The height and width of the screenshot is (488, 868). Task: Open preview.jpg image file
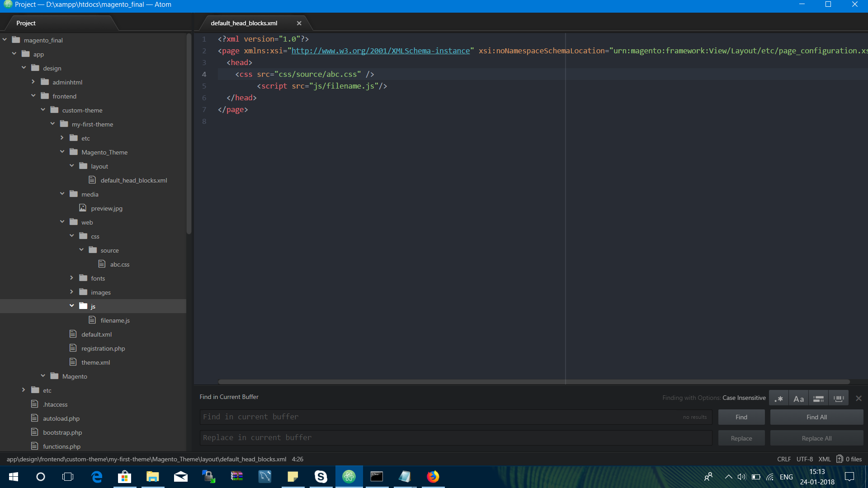(x=107, y=208)
